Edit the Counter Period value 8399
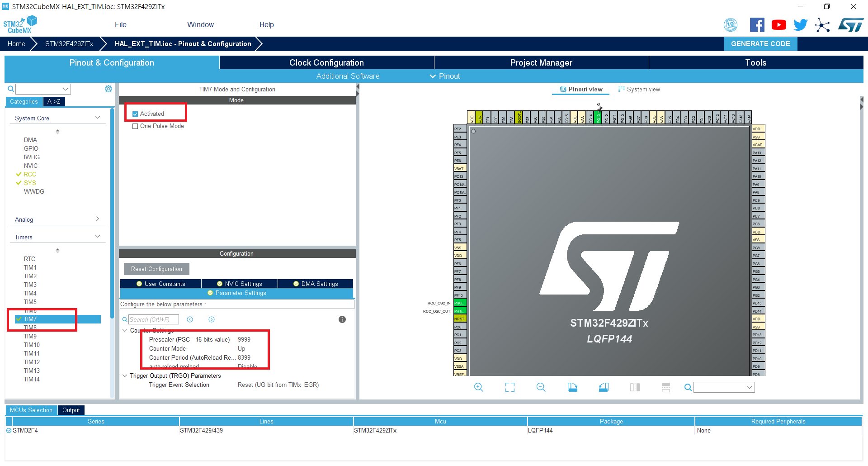 [244, 357]
